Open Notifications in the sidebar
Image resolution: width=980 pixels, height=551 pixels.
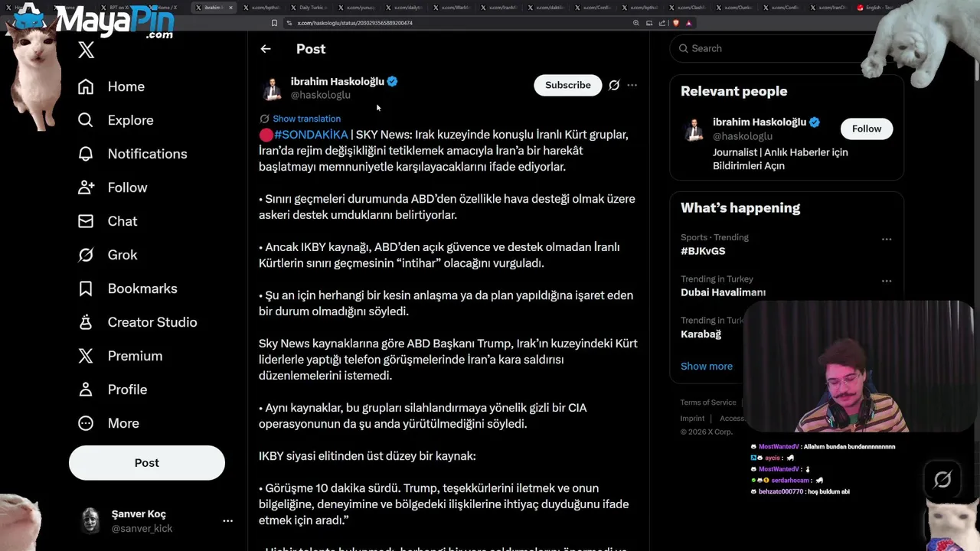point(132,154)
